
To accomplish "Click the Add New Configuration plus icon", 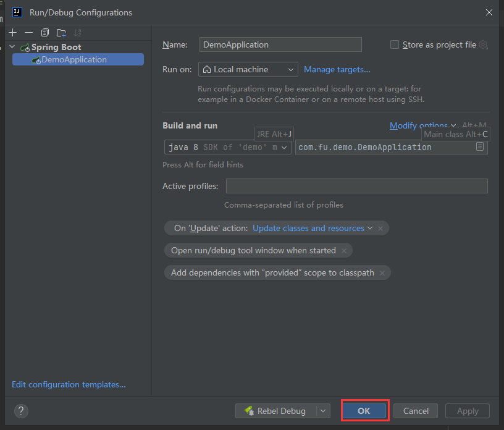I will (x=12, y=32).
